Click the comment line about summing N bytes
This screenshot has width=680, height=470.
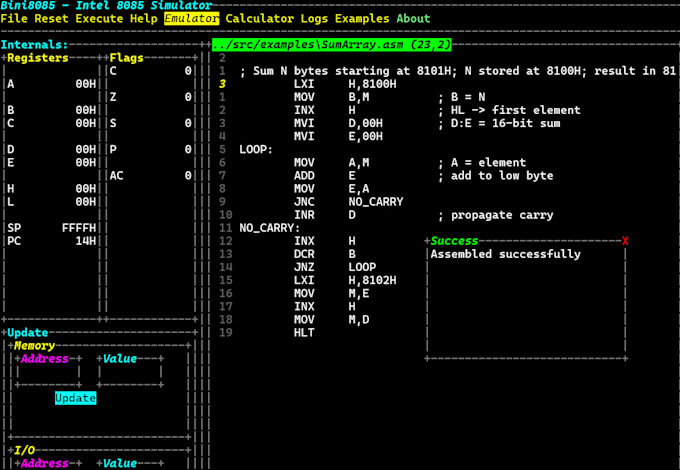click(458, 71)
